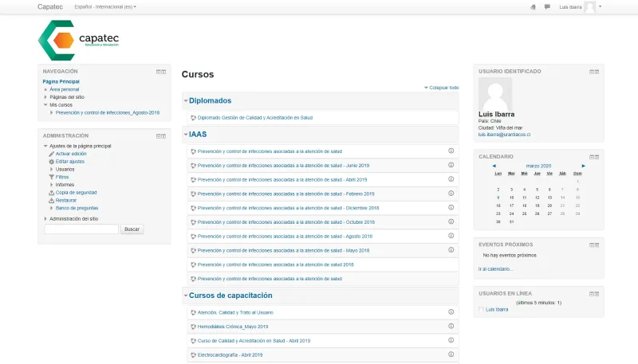Click Luis Ibarra profile picture
Viewport: 638px width, 364px height.
(x=495, y=94)
